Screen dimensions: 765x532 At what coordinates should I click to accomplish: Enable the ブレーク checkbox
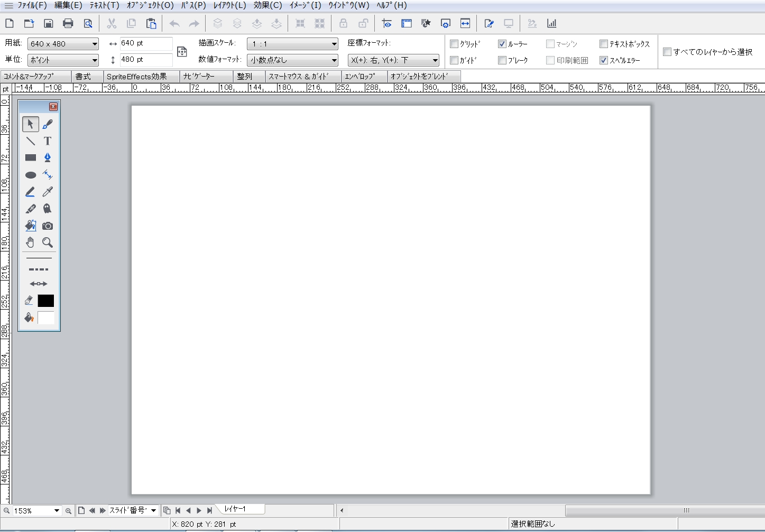502,60
